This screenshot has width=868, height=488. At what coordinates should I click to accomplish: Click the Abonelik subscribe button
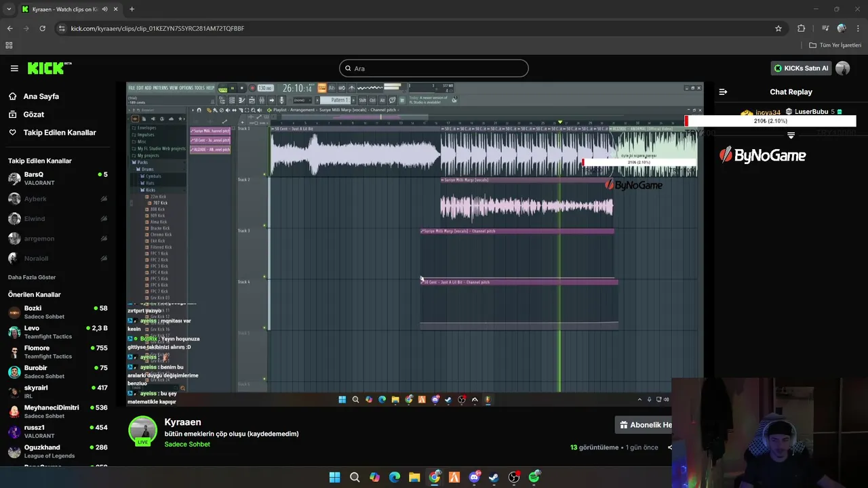(644, 425)
